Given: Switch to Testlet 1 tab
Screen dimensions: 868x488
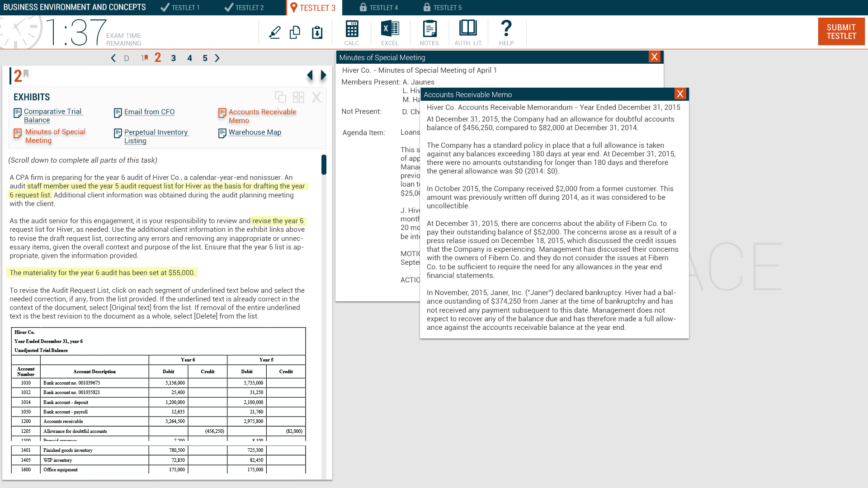Looking at the screenshot, I should tap(180, 8).
